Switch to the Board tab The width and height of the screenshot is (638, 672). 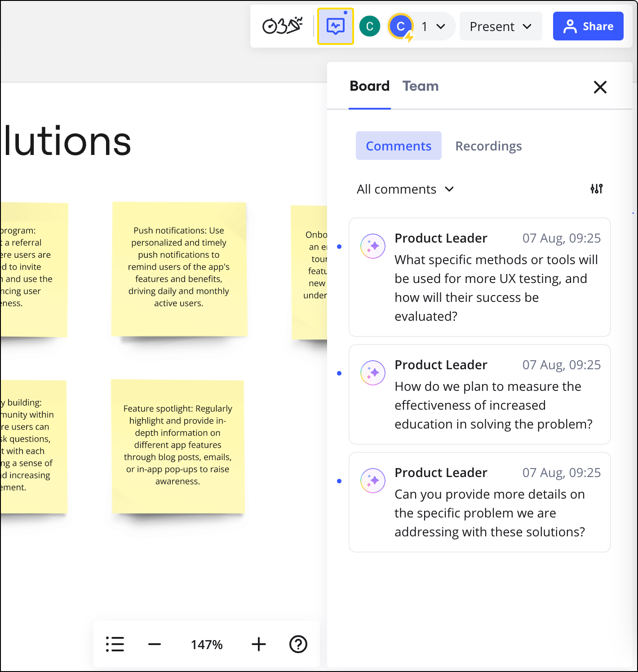(369, 86)
